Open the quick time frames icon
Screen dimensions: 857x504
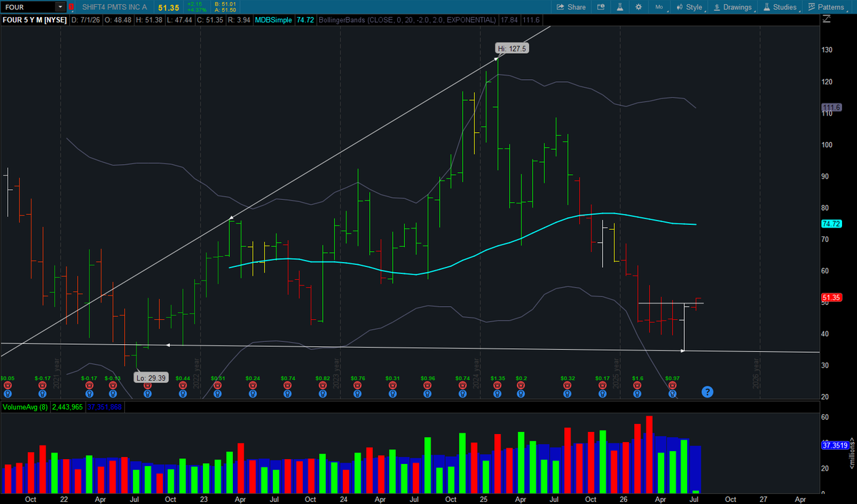click(x=601, y=6)
